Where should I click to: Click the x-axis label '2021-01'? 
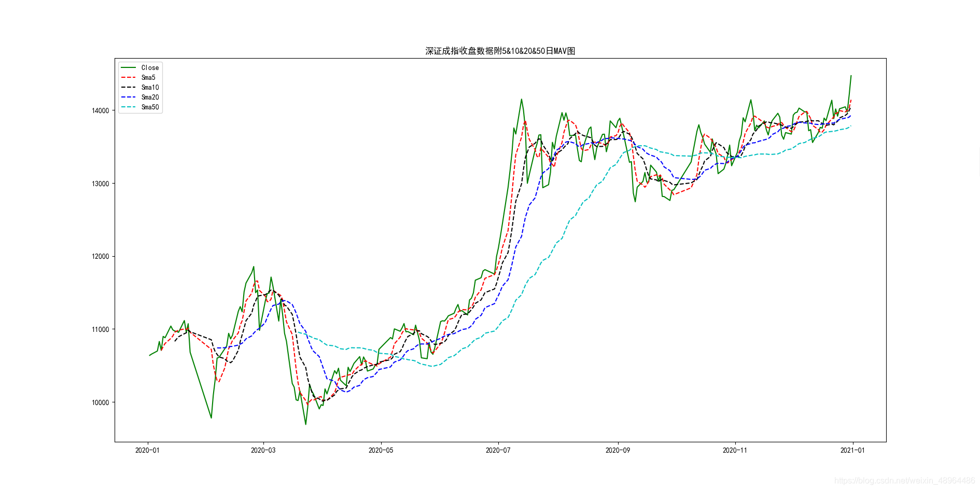tap(853, 450)
